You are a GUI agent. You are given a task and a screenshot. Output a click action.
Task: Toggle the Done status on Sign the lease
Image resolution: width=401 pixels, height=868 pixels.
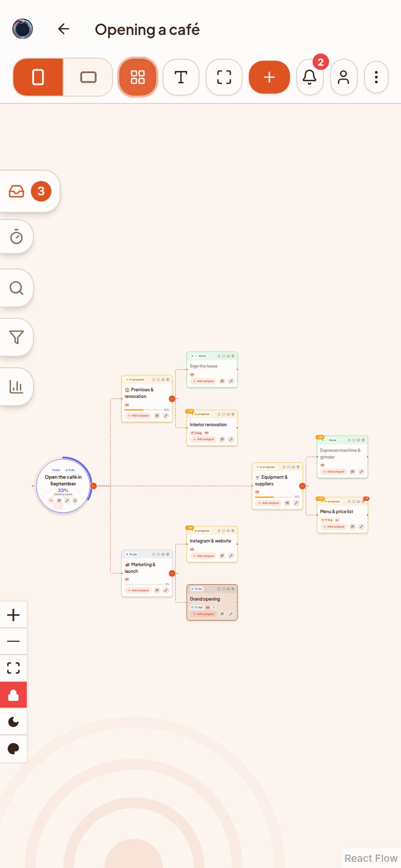tap(199, 356)
